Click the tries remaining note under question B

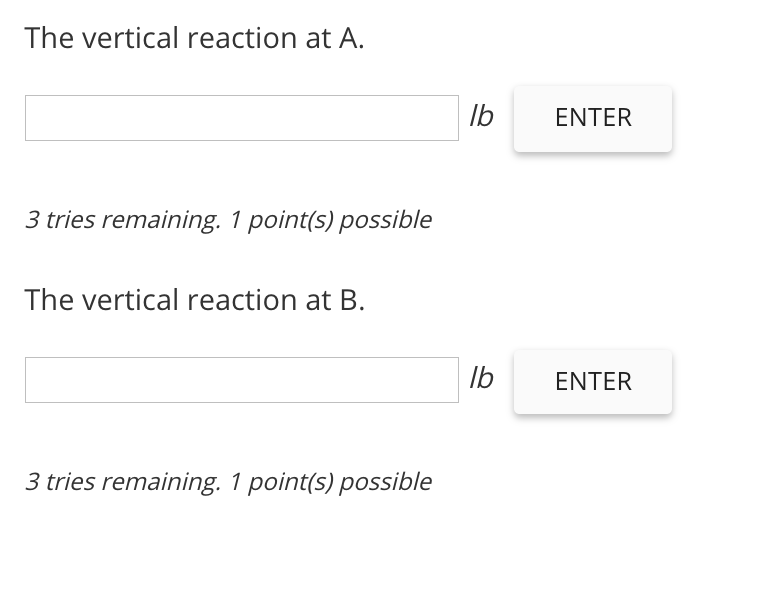[228, 481]
